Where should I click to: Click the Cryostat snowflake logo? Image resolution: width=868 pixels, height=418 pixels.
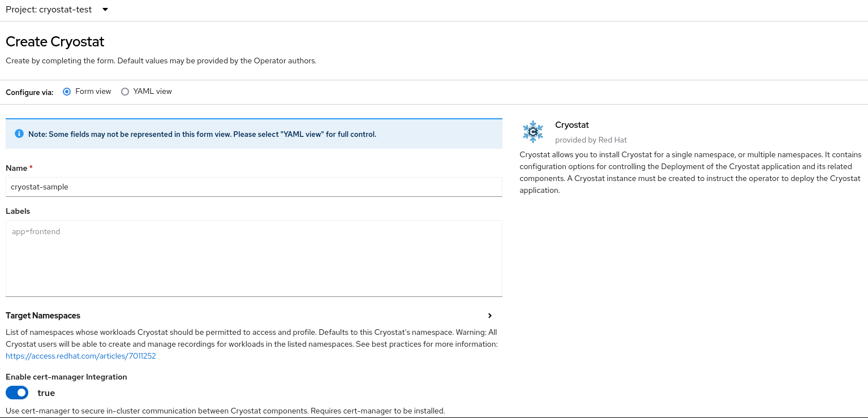(532, 132)
